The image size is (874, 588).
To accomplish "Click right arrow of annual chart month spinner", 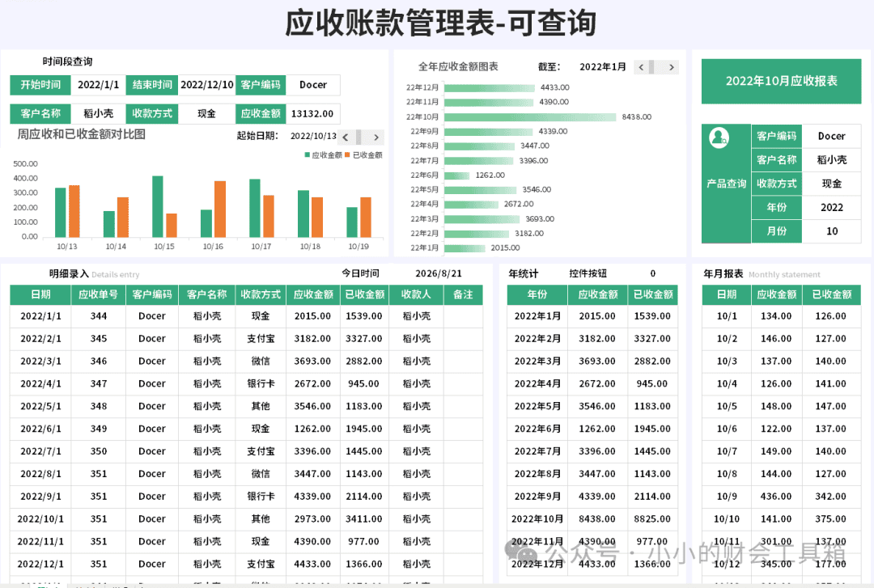I will [x=672, y=67].
